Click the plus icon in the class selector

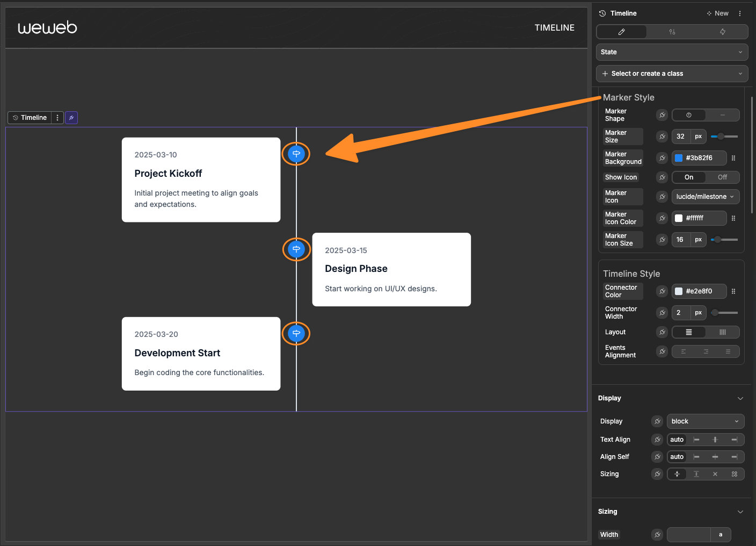coord(605,74)
